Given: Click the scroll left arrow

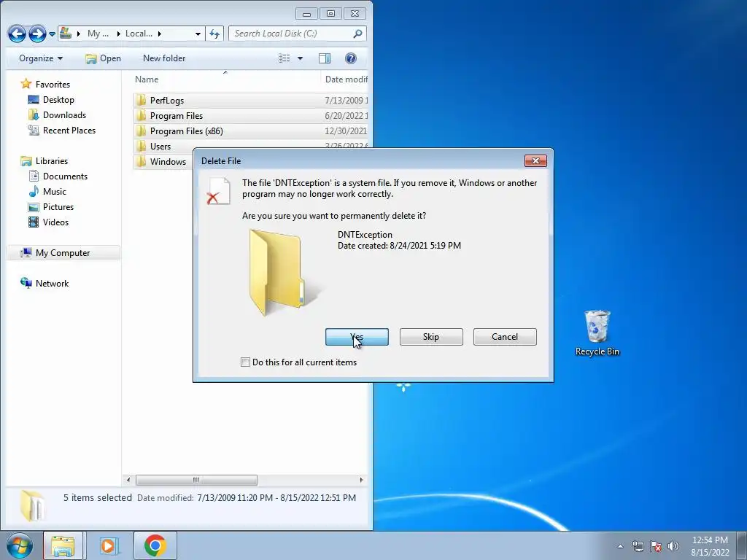Looking at the screenshot, I should coord(128,480).
